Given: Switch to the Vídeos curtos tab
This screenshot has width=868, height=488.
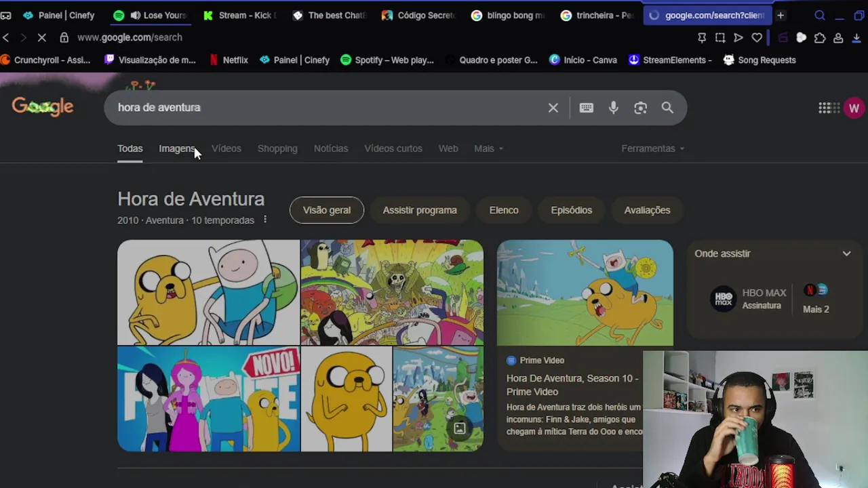Looking at the screenshot, I should pos(393,148).
